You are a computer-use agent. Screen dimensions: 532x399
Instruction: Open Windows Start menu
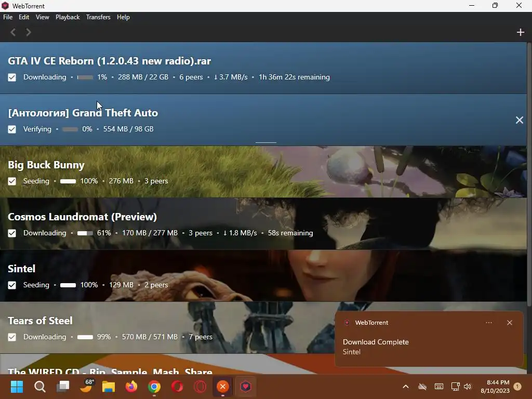tap(17, 387)
